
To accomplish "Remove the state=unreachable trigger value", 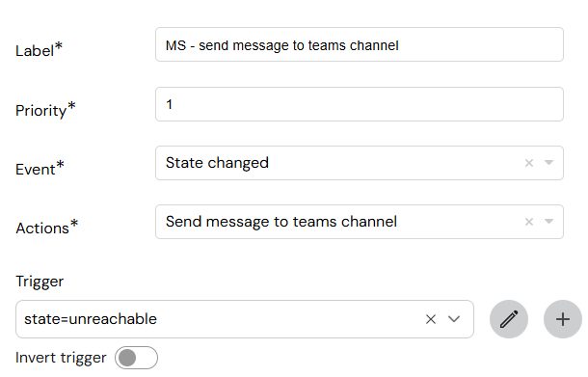I will [431, 319].
